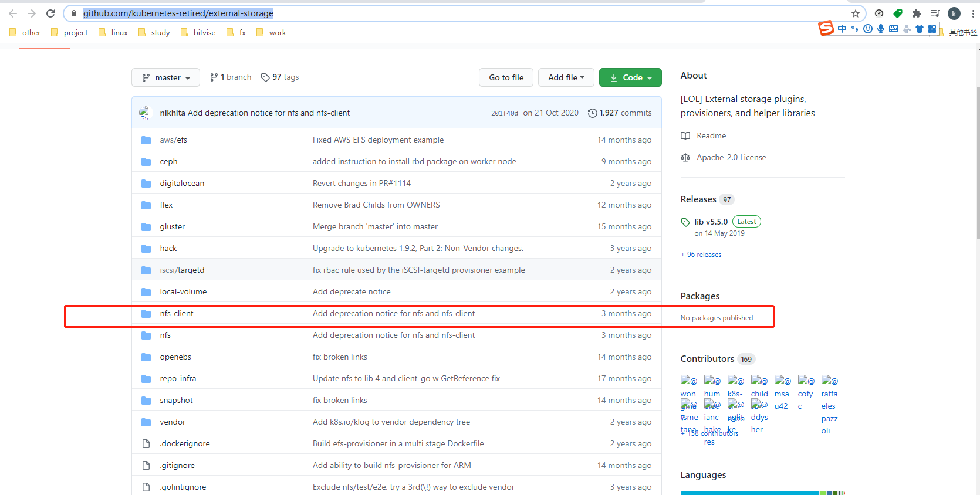
Task: Open the 'other' bookmark folder
Action: [x=25, y=33]
